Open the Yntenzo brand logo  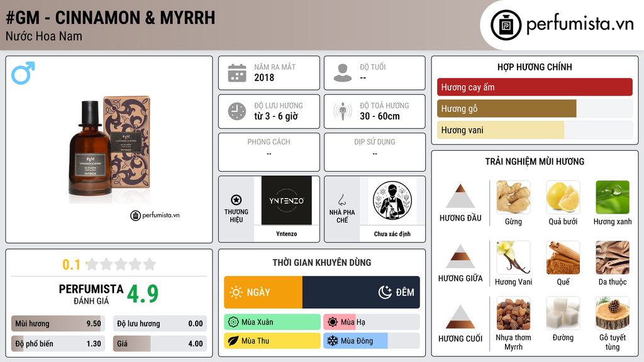point(286,200)
